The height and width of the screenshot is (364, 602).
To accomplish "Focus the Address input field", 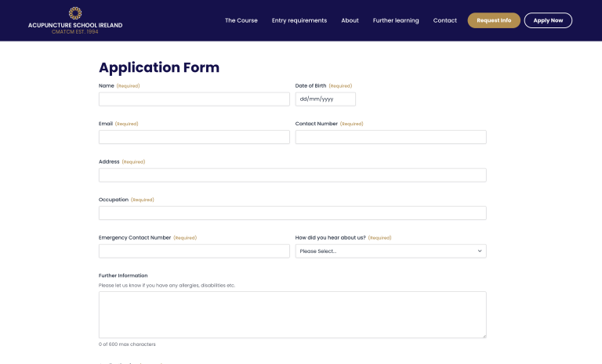I will [292, 175].
